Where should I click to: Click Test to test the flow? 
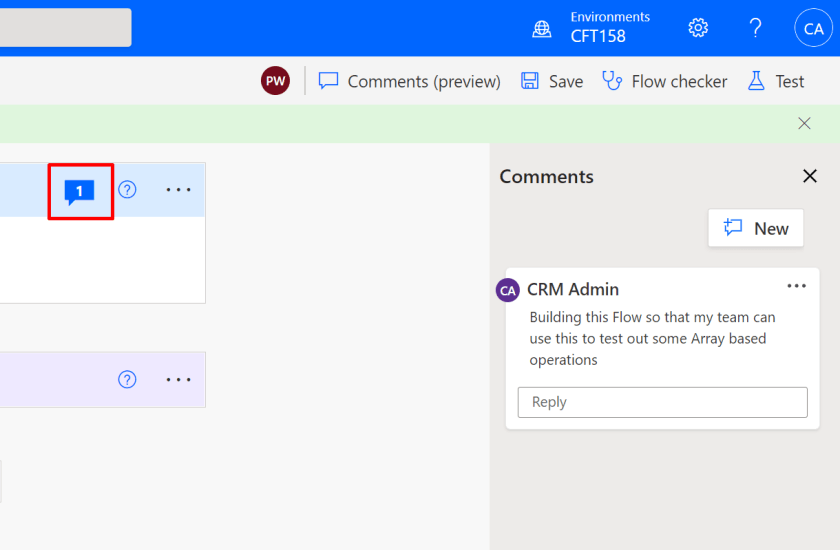(776, 81)
